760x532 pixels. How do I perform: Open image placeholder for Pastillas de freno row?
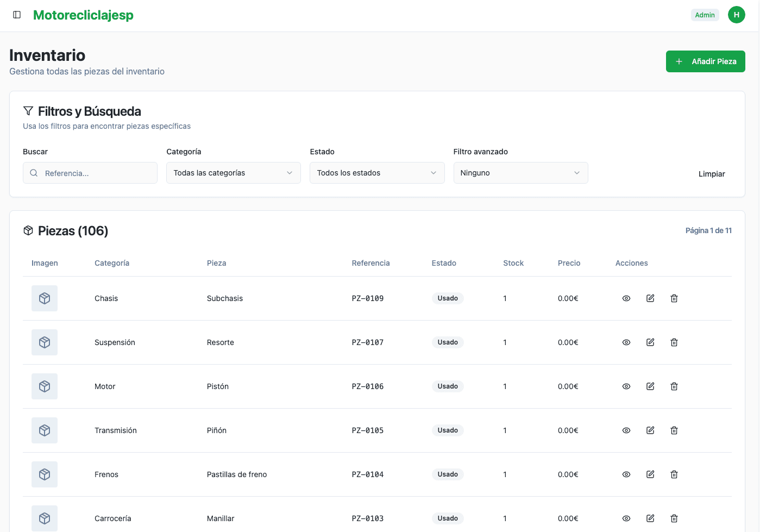[x=45, y=474]
